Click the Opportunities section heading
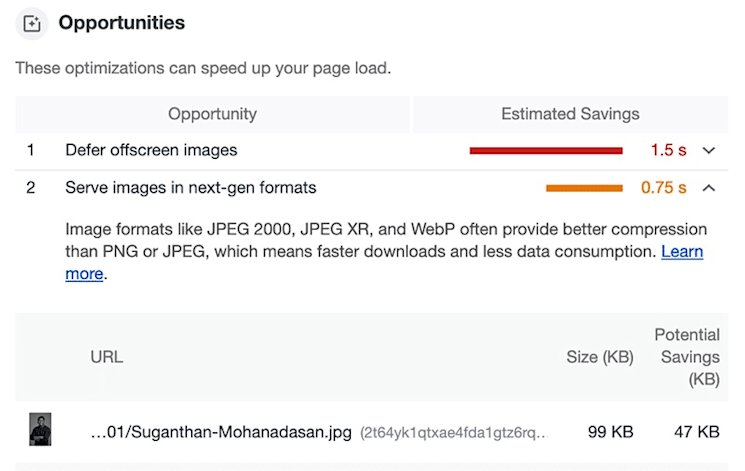This screenshot has width=745, height=471. tap(122, 23)
